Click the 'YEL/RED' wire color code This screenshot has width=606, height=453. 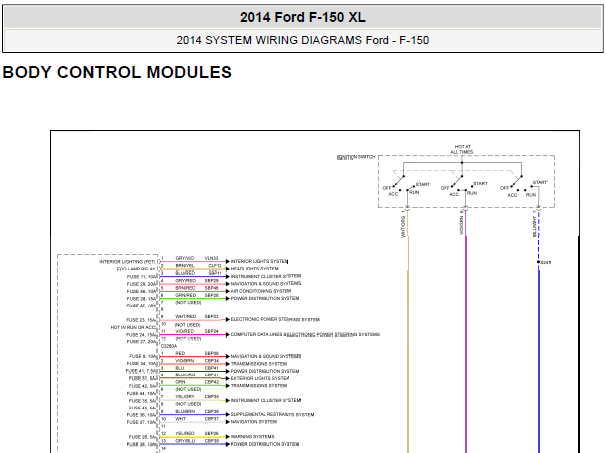[x=185, y=433]
